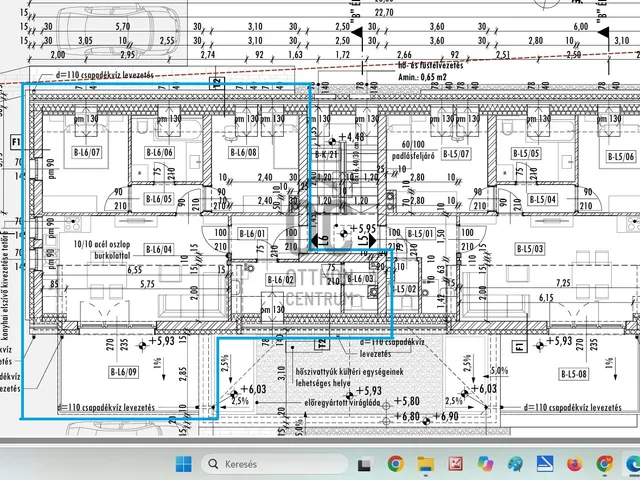This screenshot has width=640, height=480.
Task: Switch to Microsoft Edge on the taskbar
Action: pos(633,464)
